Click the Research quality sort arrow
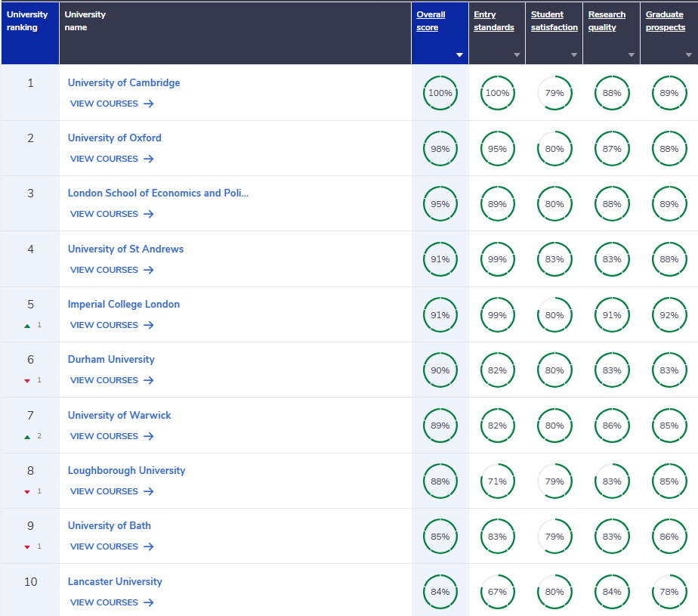Image resolution: width=698 pixels, height=616 pixels. [x=632, y=54]
